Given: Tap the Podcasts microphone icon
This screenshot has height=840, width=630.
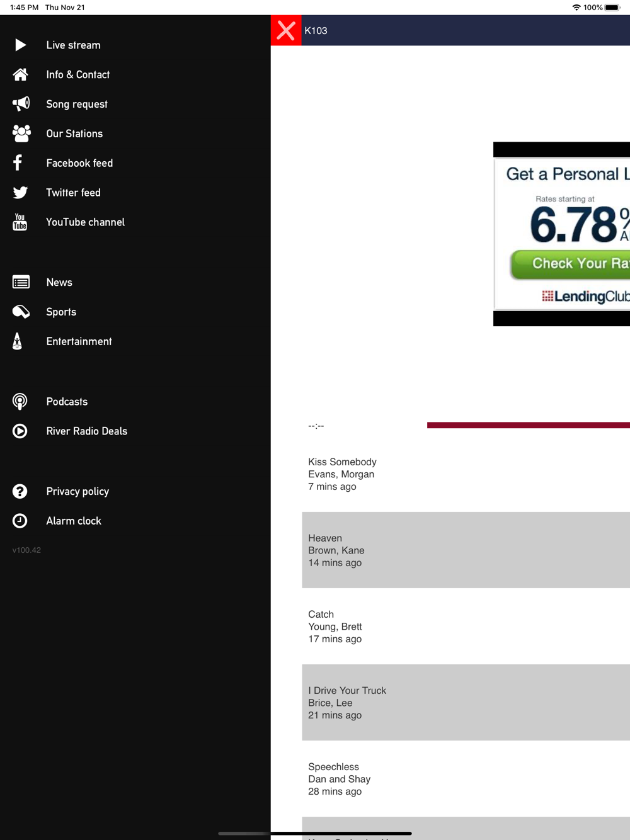Looking at the screenshot, I should [x=20, y=402].
